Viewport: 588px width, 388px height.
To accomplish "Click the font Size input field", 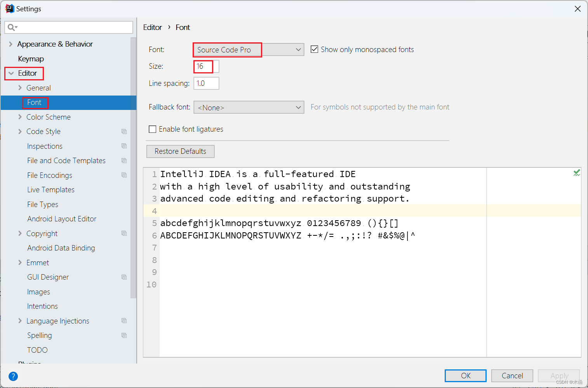I will (206, 66).
